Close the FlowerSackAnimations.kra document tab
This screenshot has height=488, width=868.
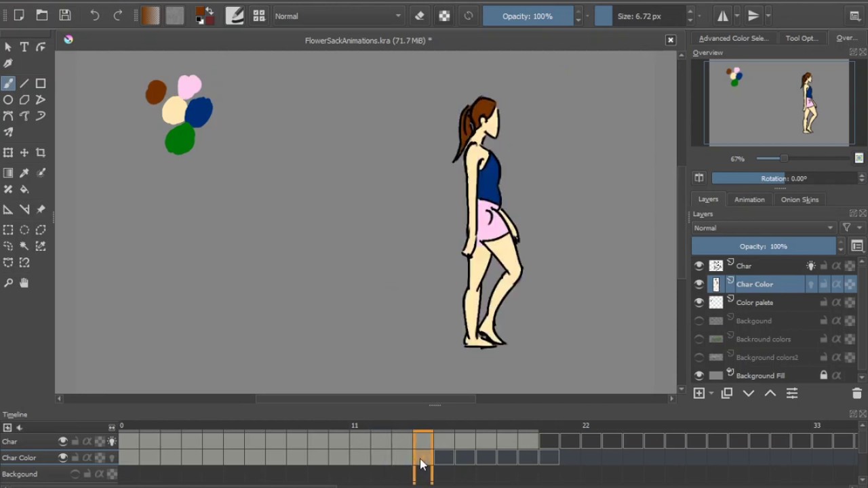point(671,40)
